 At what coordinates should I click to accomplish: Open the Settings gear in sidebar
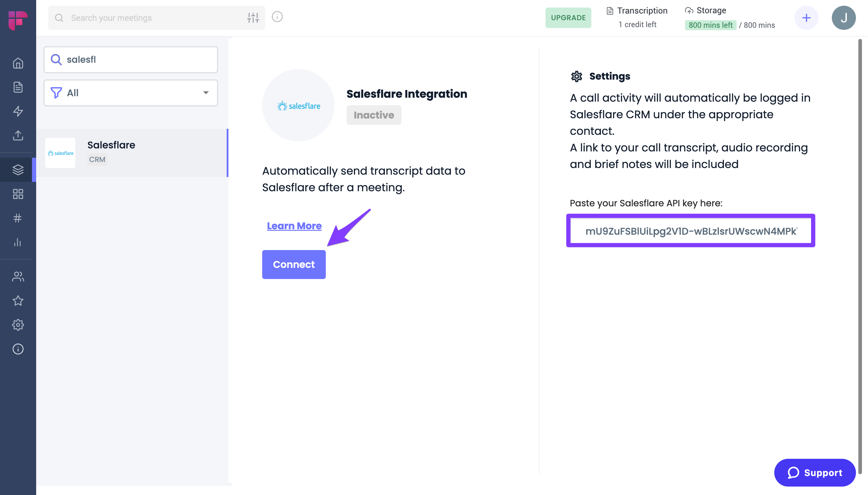[18, 325]
